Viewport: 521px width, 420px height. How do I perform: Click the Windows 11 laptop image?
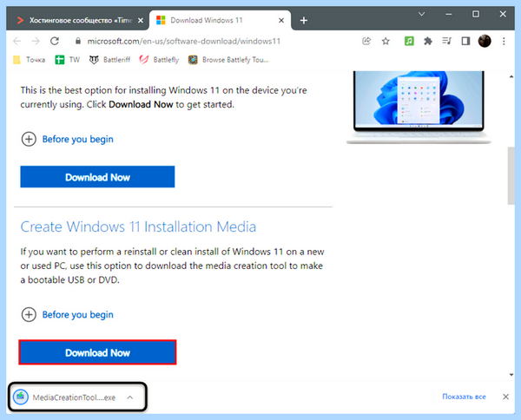pyautogui.click(x=419, y=107)
